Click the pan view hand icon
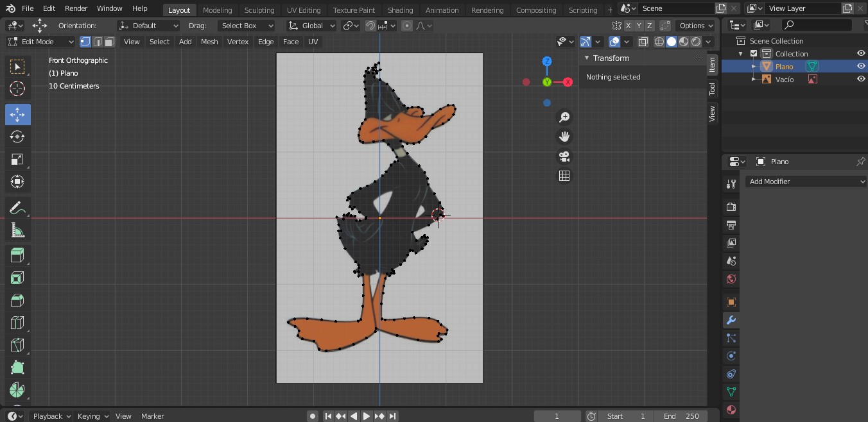 point(564,137)
